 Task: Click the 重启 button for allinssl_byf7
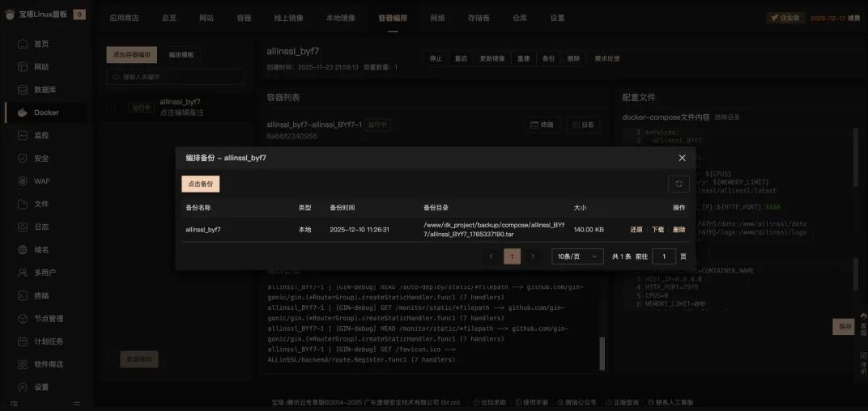tap(461, 58)
